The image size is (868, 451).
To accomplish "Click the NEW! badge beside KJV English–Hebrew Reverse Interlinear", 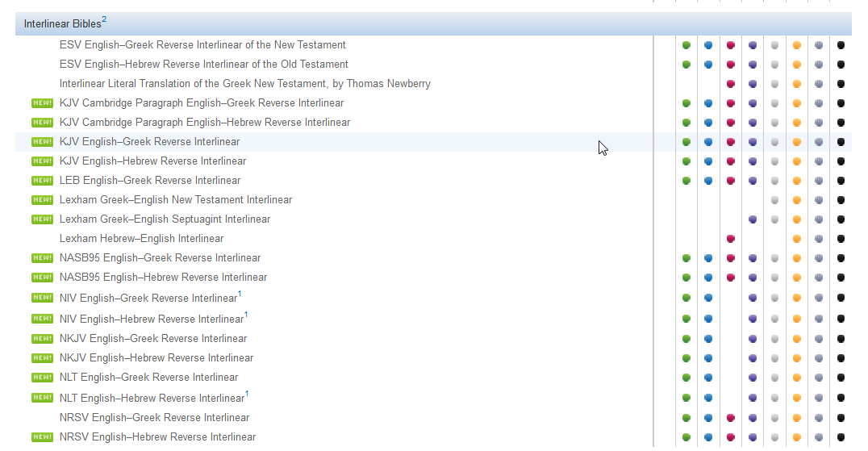I will [42, 161].
